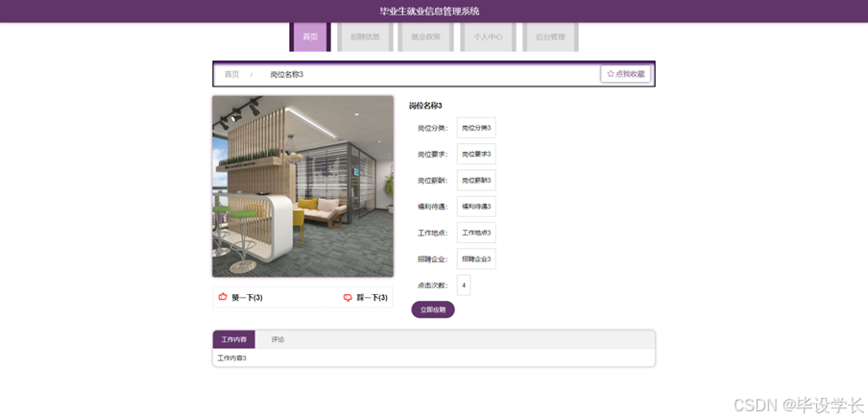
Task: Open the 首页 navigation tab
Action: (310, 37)
